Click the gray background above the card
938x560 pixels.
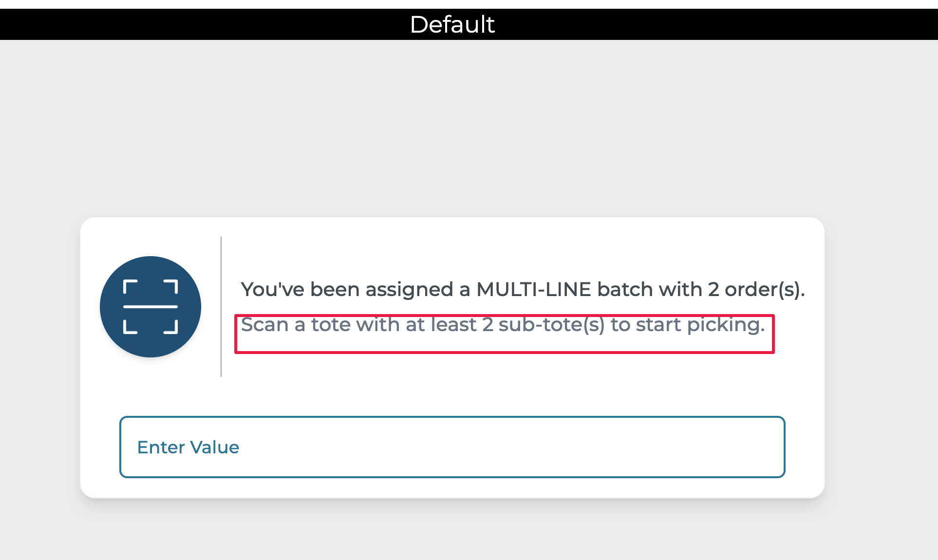pos(452,127)
